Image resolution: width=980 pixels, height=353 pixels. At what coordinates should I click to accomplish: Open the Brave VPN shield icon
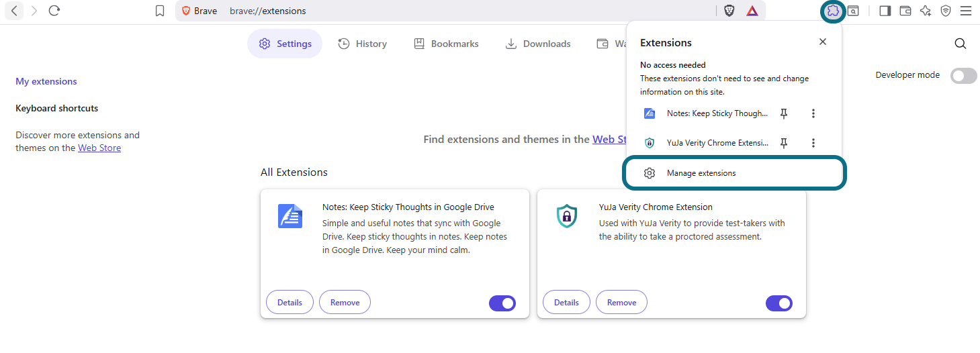coord(946,11)
